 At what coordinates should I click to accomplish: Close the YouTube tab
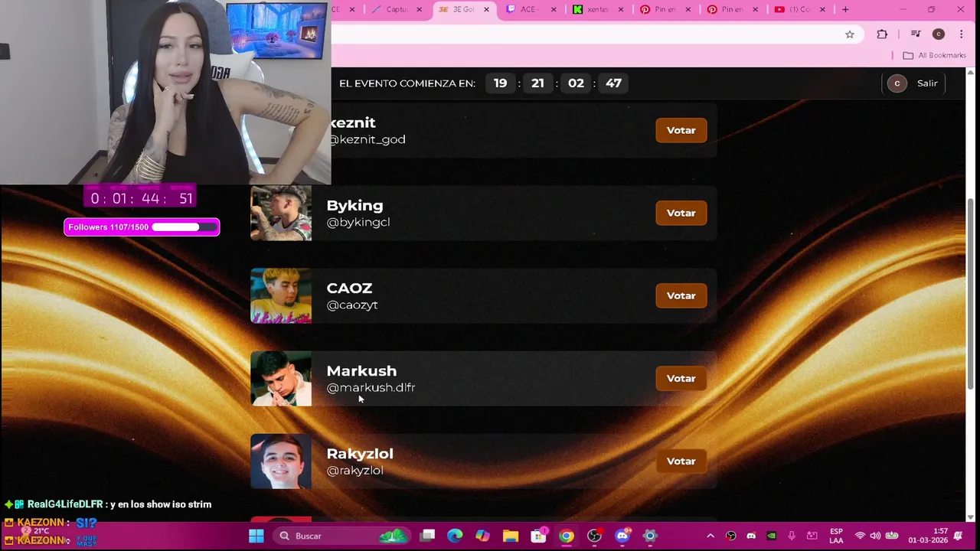(x=822, y=9)
